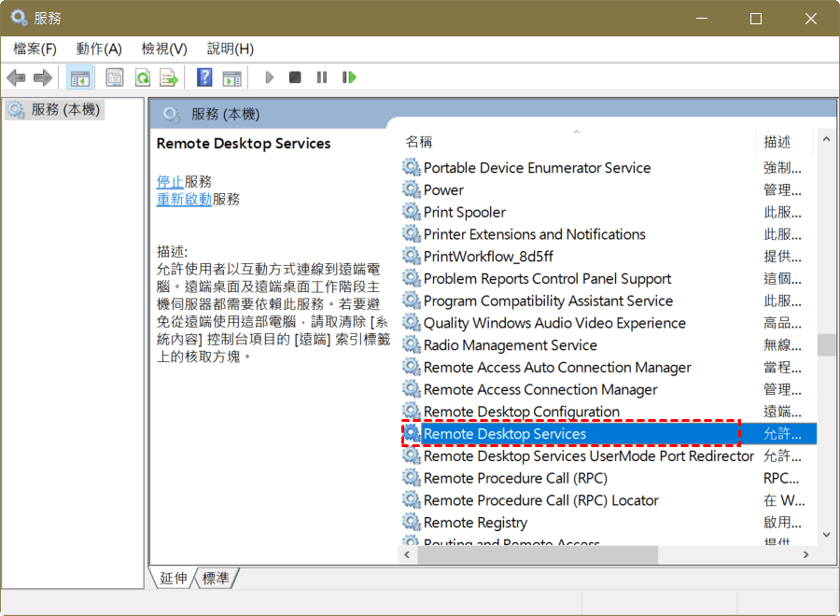Screen dimensions: 840x616
Task: Open the 檔案(F) menu
Action: click(x=35, y=49)
